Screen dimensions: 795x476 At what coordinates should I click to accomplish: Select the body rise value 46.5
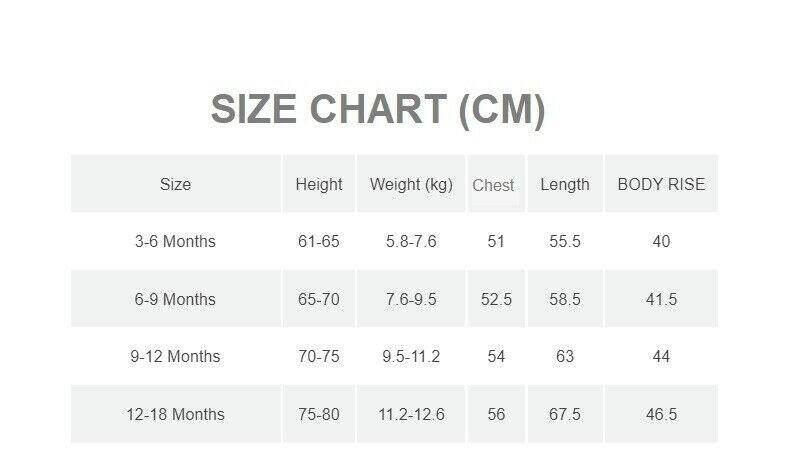pos(661,414)
